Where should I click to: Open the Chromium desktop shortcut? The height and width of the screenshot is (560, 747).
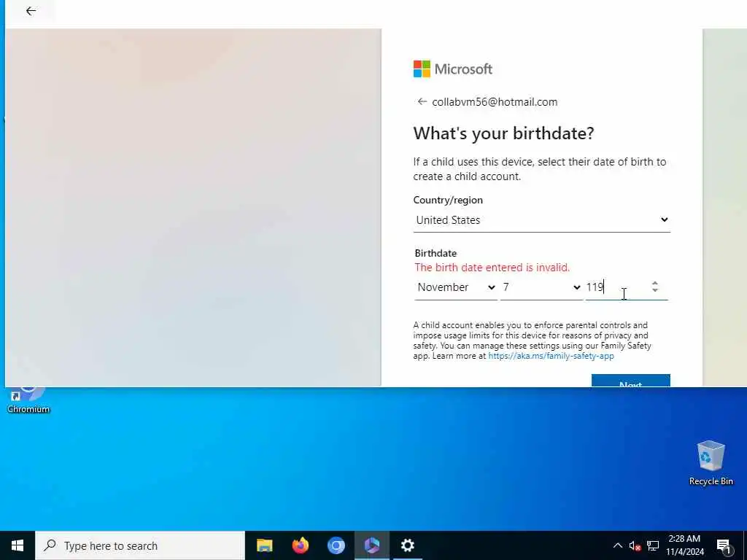[28, 399]
